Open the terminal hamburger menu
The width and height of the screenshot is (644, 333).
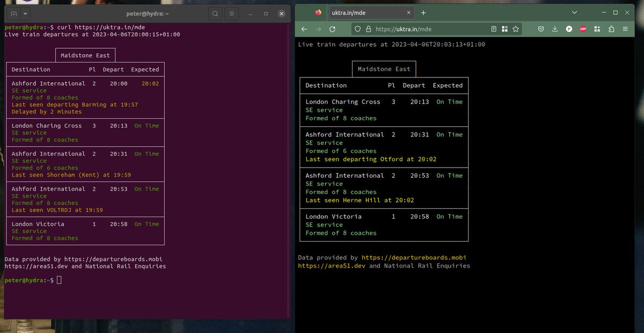click(231, 13)
